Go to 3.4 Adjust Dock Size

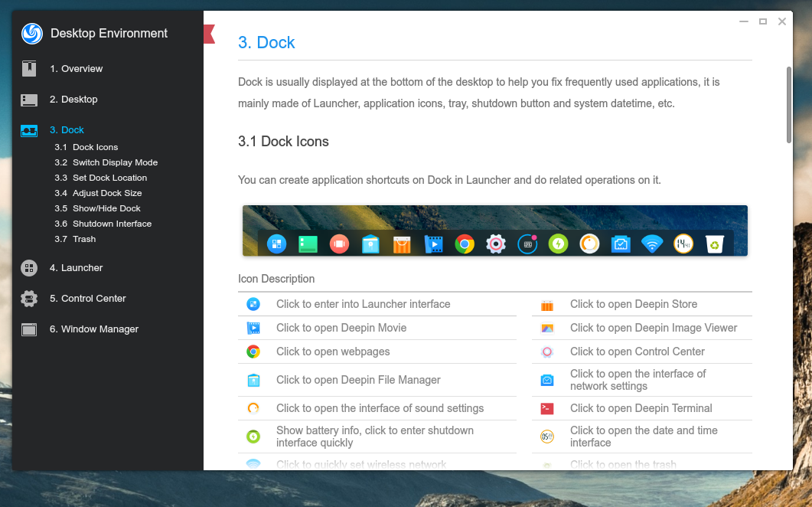(99, 193)
